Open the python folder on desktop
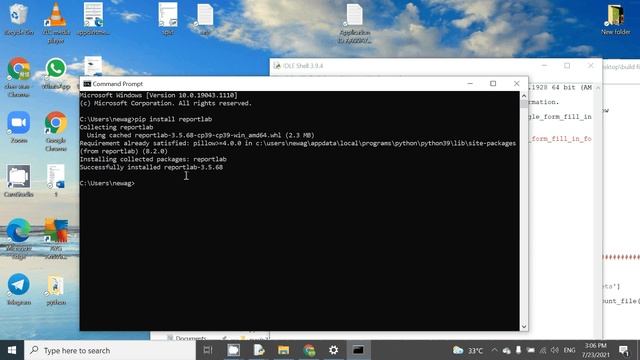The width and height of the screenshot is (640, 360). click(56, 290)
